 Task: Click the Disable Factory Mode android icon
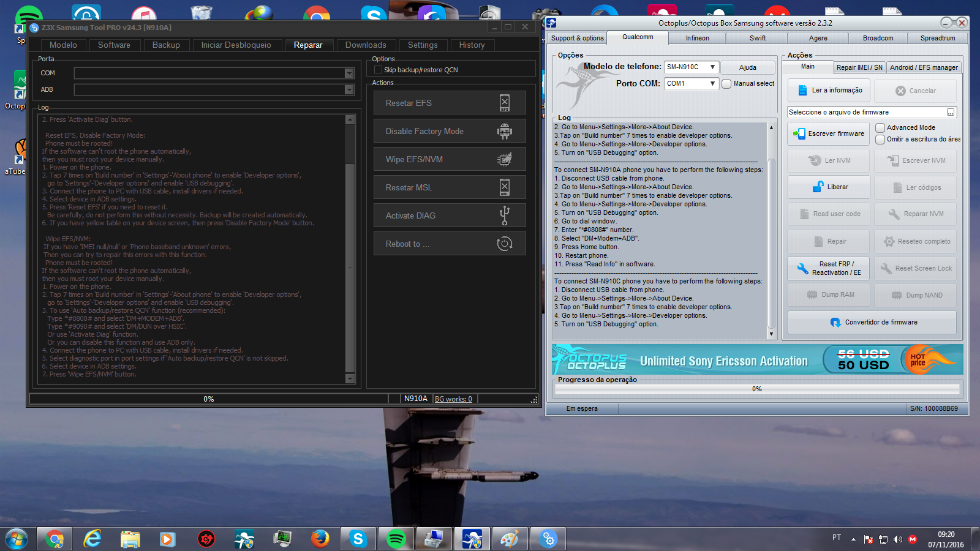[x=505, y=131]
